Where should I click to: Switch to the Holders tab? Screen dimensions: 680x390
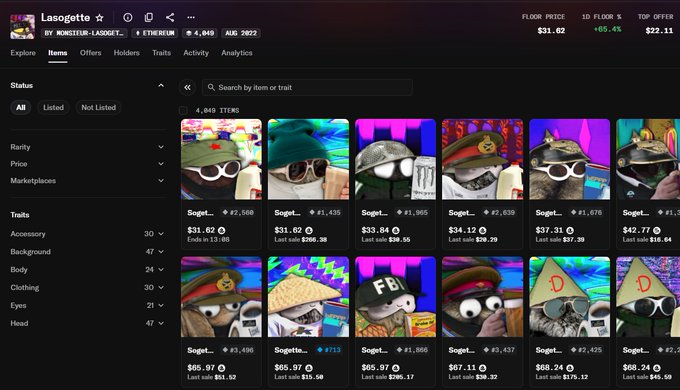[127, 53]
